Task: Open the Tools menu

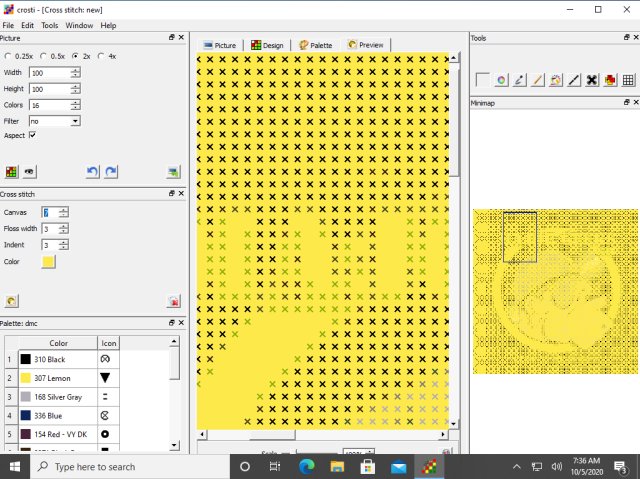Action: click(x=50, y=25)
